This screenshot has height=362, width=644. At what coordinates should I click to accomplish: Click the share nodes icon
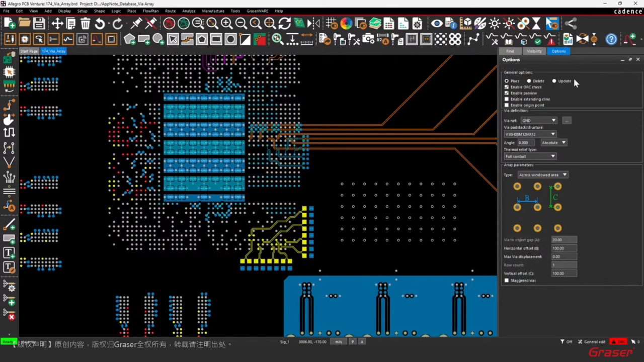click(x=570, y=23)
